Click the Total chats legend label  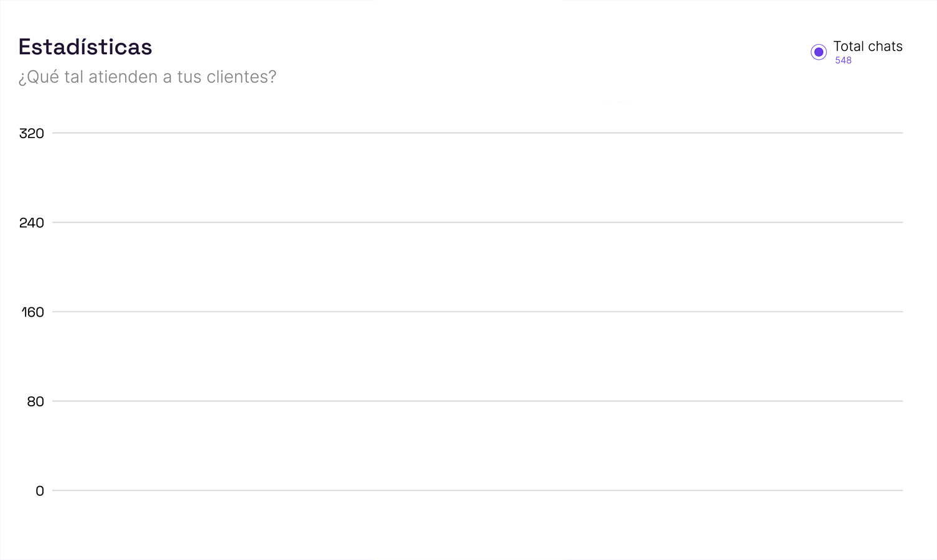click(x=867, y=47)
